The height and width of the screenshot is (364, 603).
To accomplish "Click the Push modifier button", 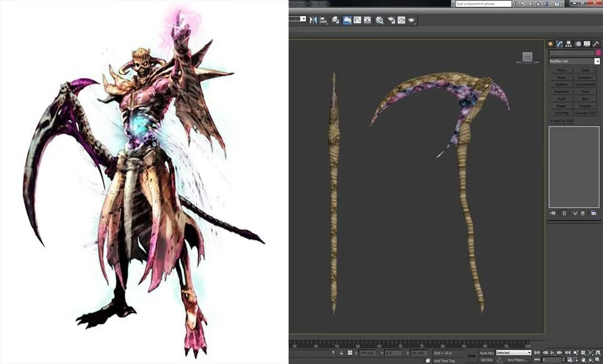I will point(562,99).
